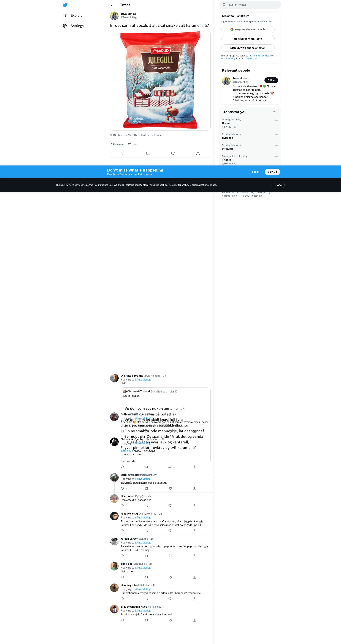Like Henning Kilset's reply
Image resolution: width=341 pixels, height=644 pixels.
click(x=170, y=599)
